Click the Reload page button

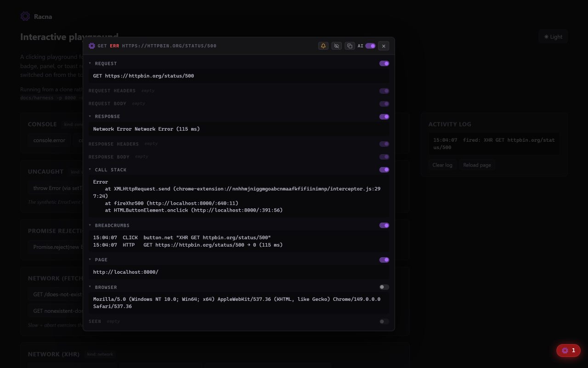pyautogui.click(x=477, y=165)
